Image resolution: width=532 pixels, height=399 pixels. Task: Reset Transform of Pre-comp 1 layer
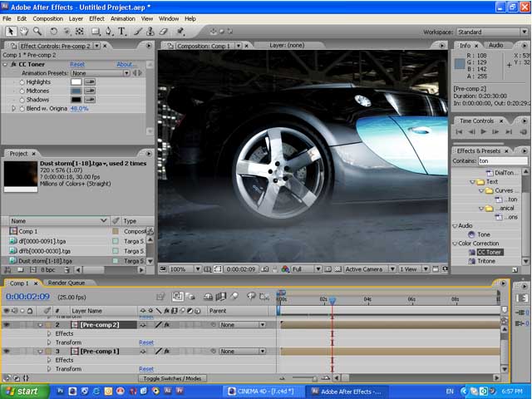(x=146, y=369)
